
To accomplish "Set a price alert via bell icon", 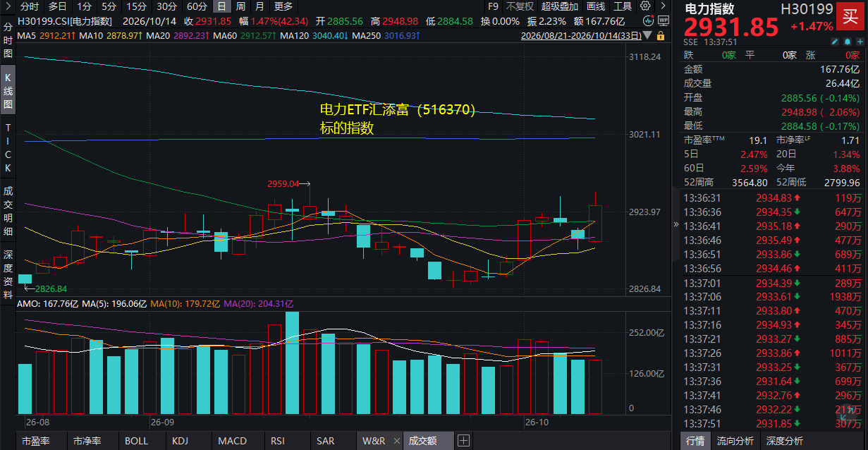I will (x=848, y=42).
